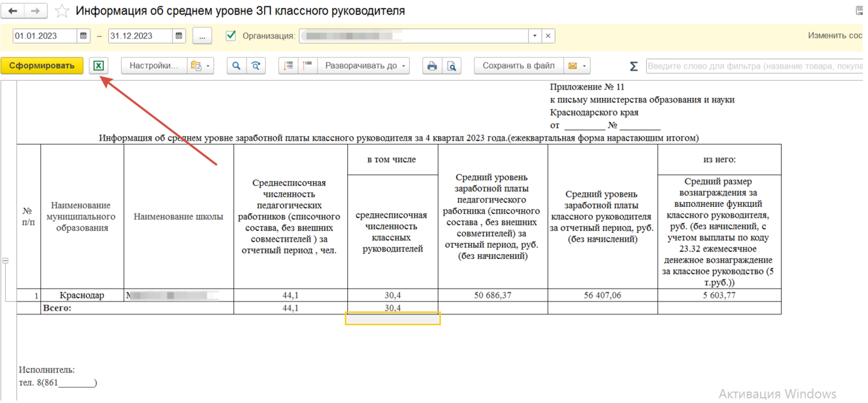Open print preview icon
This screenshot has height=403, width=868.
pyautogui.click(x=451, y=66)
